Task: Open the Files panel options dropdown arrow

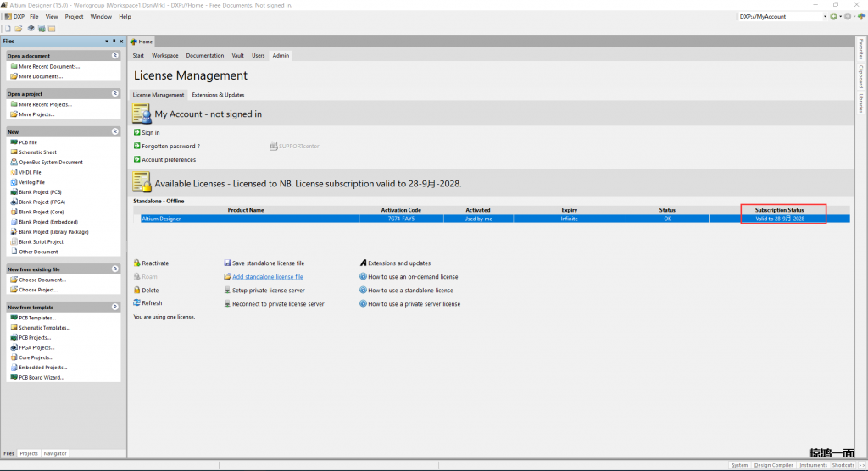Action: coord(107,41)
